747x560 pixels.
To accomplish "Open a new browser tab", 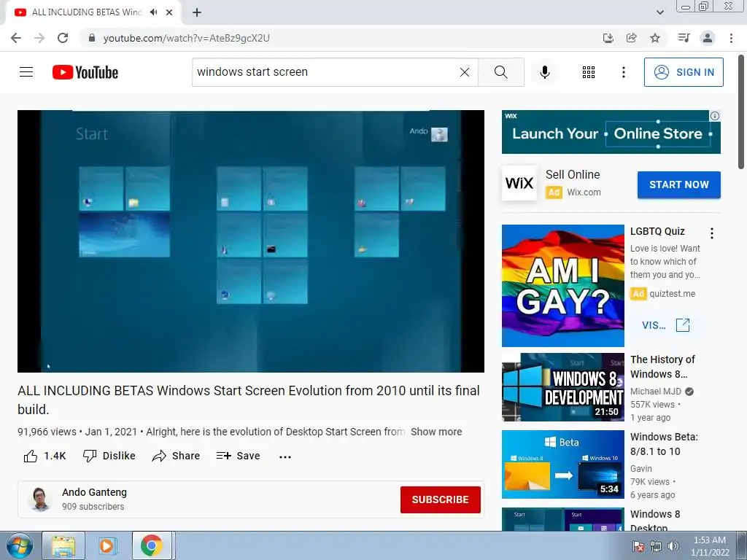I will pyautogui.click(x=197, y=12).
